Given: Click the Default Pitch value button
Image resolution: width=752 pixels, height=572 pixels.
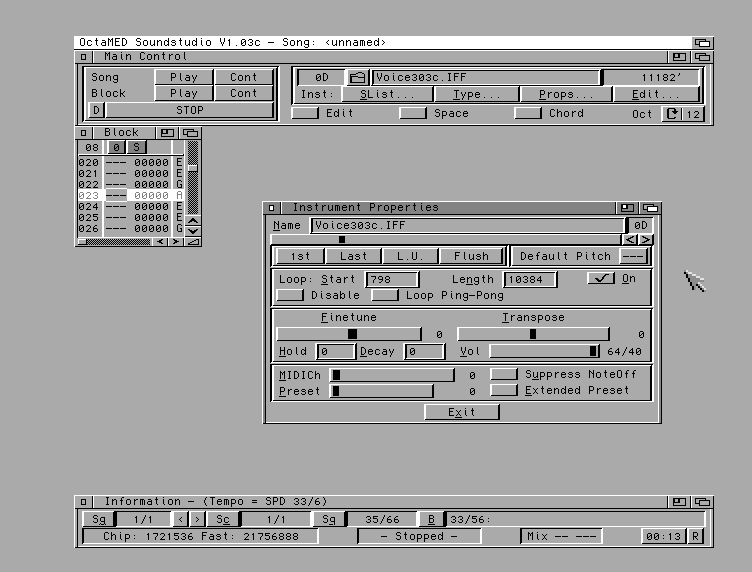Looking at the screenshot, I should pyautogui.click(x=633, y=256).
